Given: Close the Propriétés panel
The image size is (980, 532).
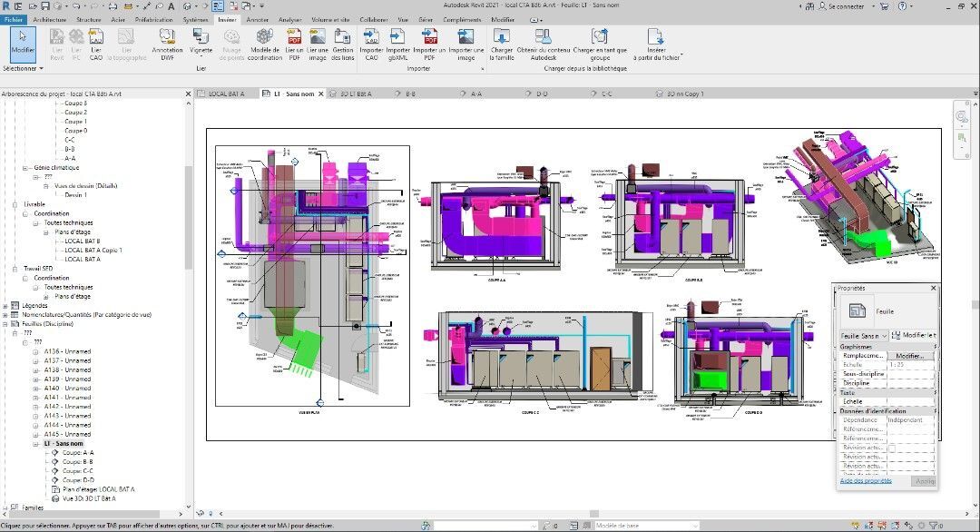Looking at the screenshot, I should point(933,288).
